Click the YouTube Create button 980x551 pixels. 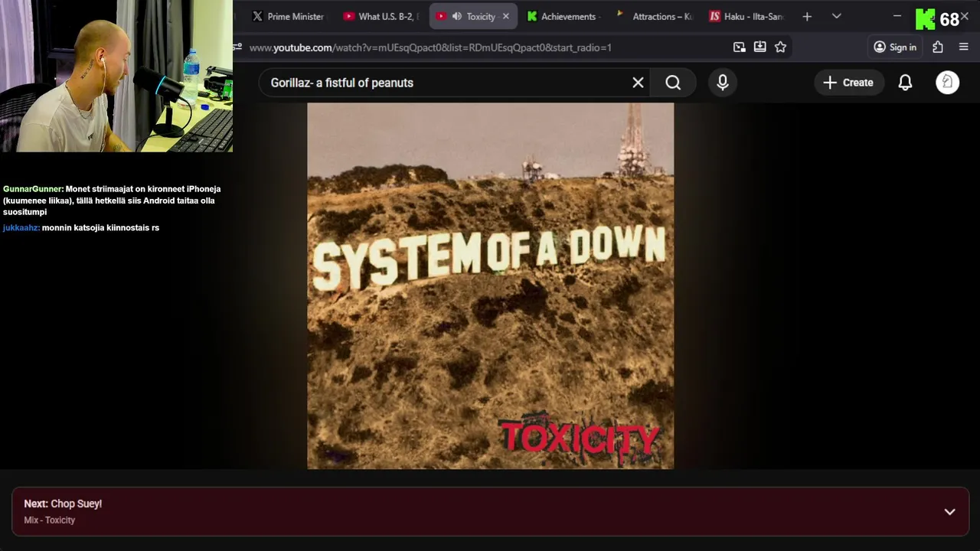pos(849,83)
